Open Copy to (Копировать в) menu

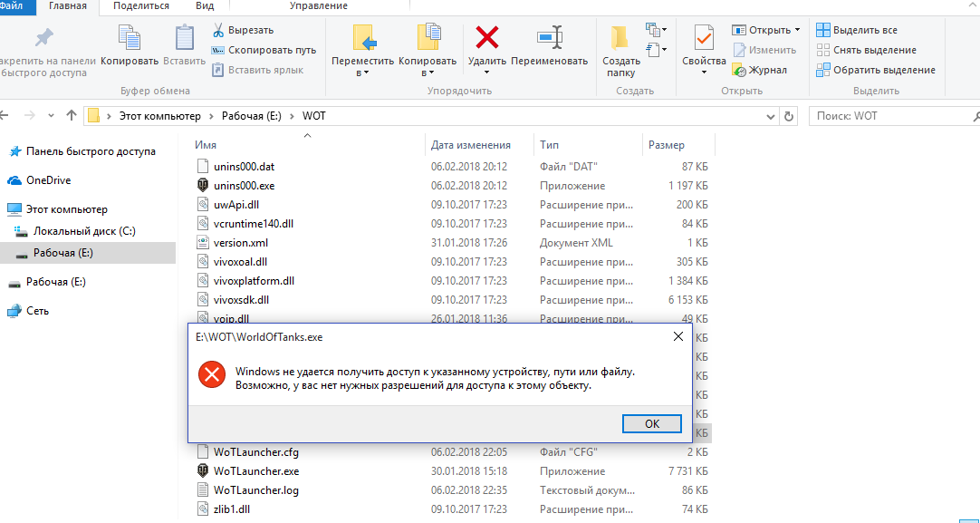pos(428,51)
